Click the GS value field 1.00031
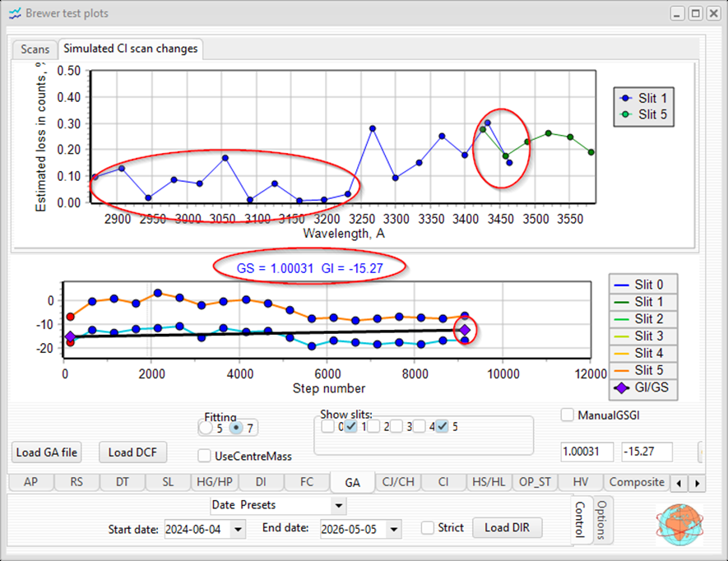The height and width of the screenshot is (561, 728). (x=587, y=452)
